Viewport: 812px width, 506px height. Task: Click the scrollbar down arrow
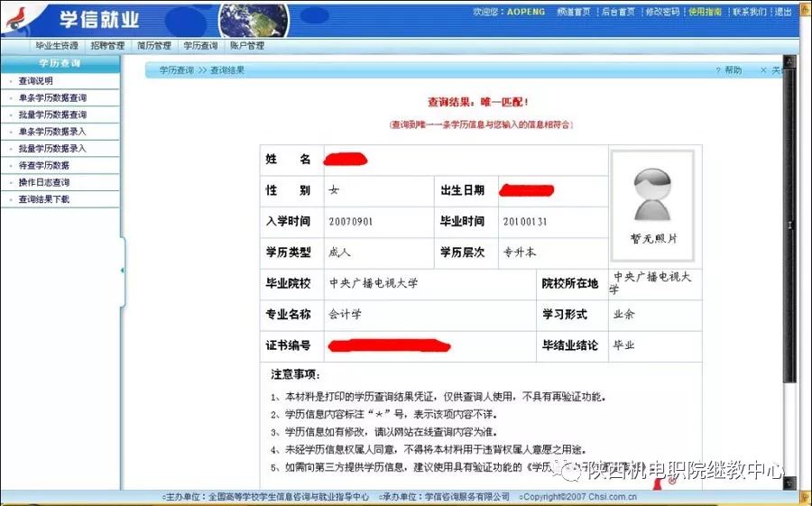pos(790,483)
